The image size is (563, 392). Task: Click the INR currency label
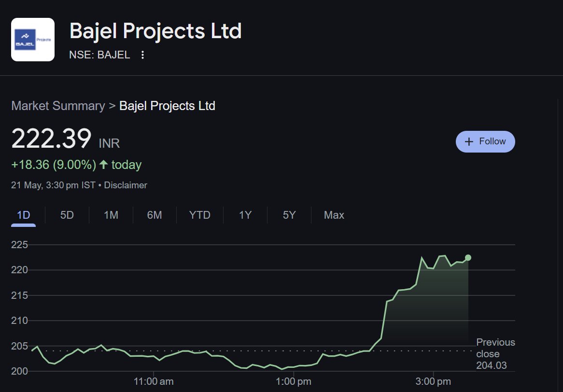point(109,143)
